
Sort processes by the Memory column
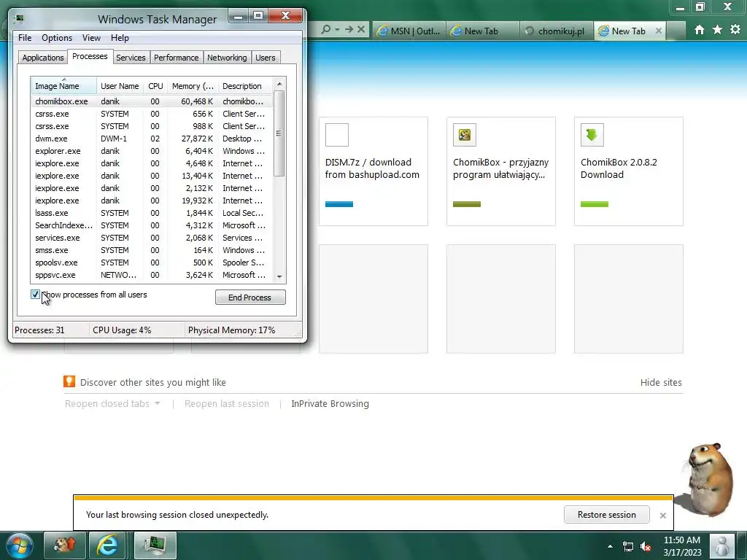[193, 86]
